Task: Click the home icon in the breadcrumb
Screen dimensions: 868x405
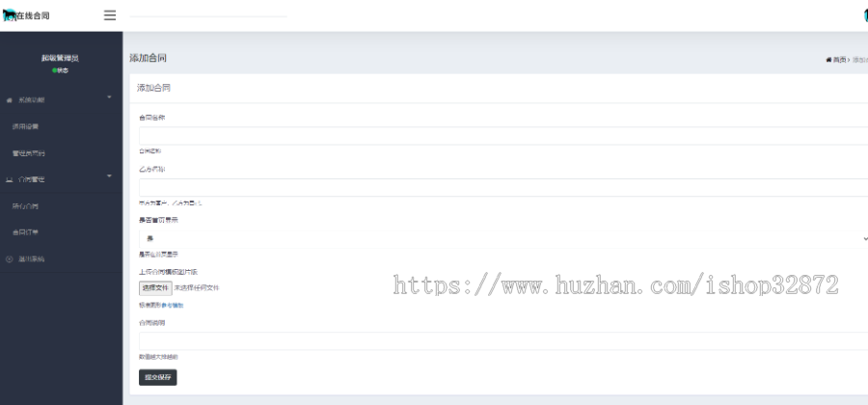Action: (x=828, y=60)
